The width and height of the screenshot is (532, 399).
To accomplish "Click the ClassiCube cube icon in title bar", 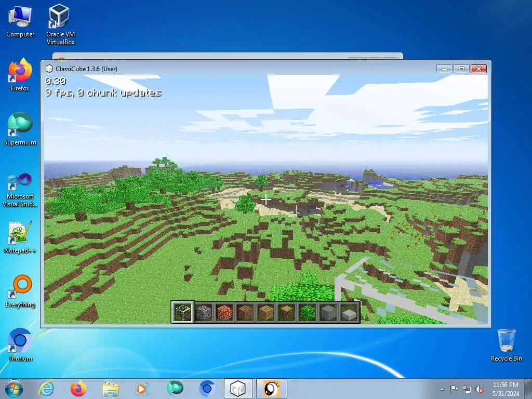I will tap(49, 69).
